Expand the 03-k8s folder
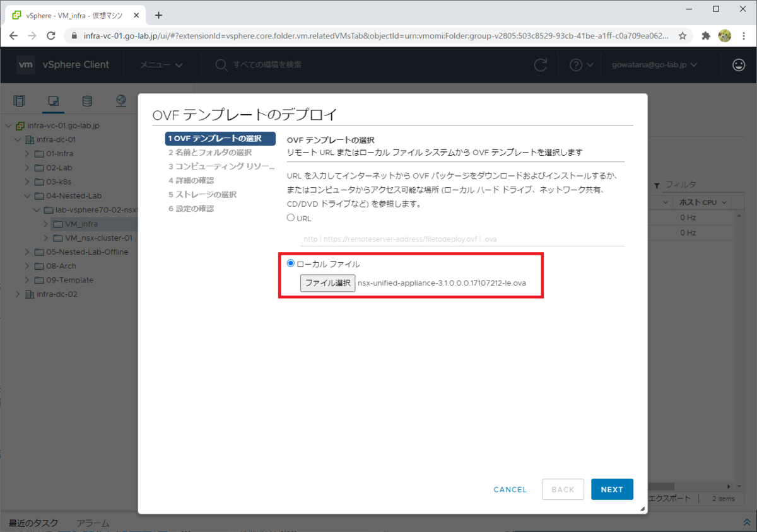 click(x=26, y=182)
